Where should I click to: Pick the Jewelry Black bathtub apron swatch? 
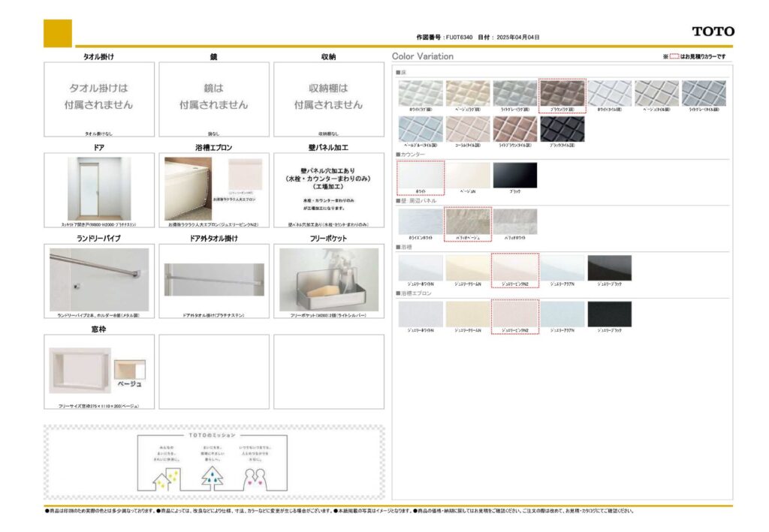click(x=609, y=314)
